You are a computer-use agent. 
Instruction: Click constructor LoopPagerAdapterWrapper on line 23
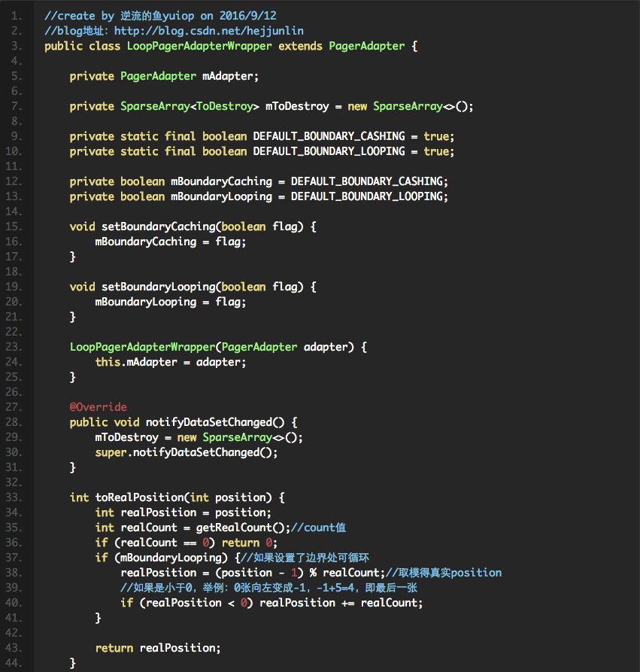pos(143,347)
